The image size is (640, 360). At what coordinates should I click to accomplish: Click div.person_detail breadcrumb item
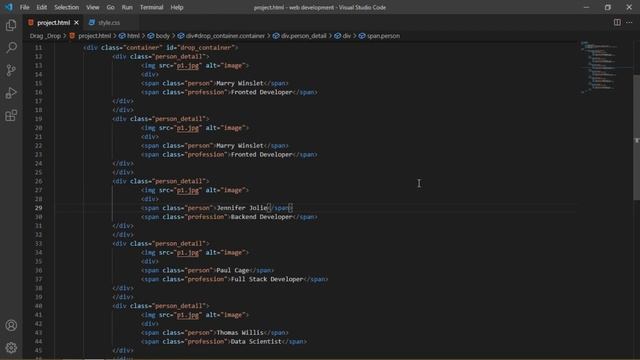(x=304, y=36)
